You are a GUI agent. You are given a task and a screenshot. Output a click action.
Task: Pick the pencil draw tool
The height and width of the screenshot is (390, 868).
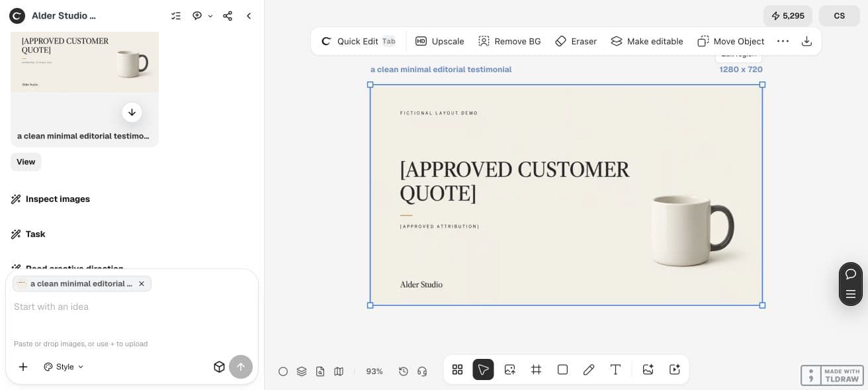pos(589,369)
